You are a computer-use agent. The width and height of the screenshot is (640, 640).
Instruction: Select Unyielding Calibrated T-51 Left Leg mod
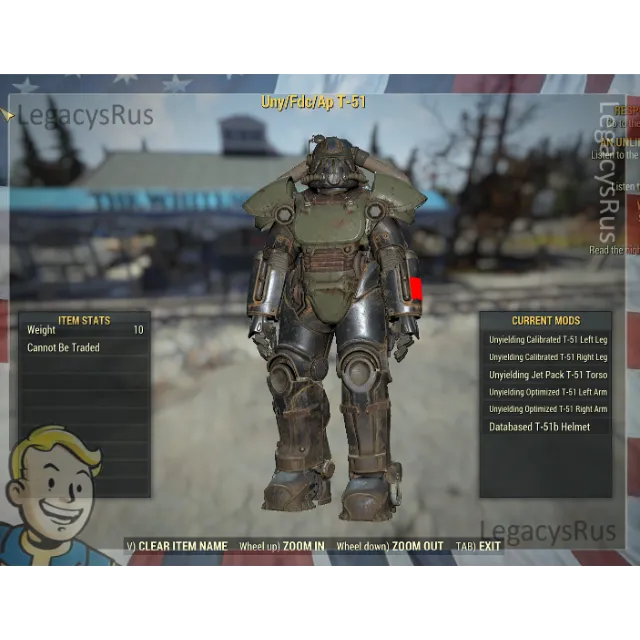coord(546,340)
